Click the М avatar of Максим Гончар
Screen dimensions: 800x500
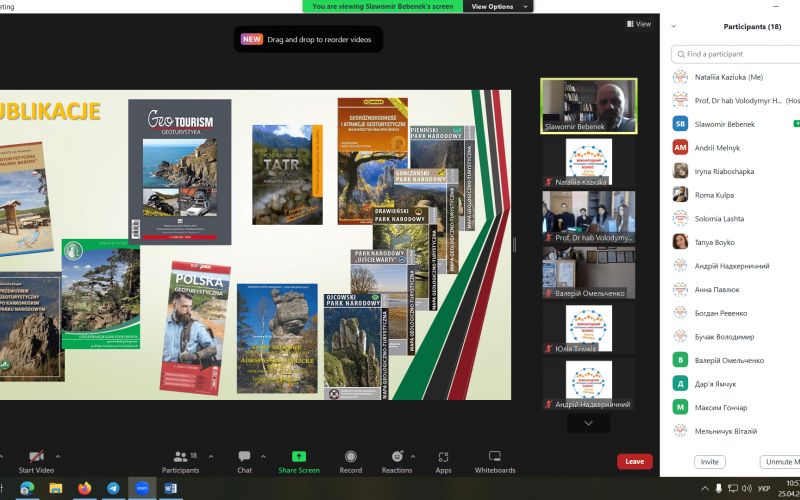680,407
